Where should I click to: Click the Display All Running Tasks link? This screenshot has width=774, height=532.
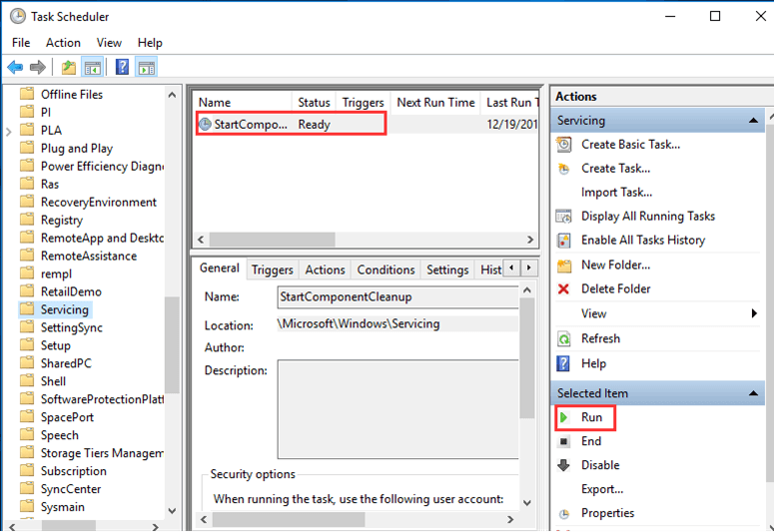pyautogui.click(x=648, y=217)
